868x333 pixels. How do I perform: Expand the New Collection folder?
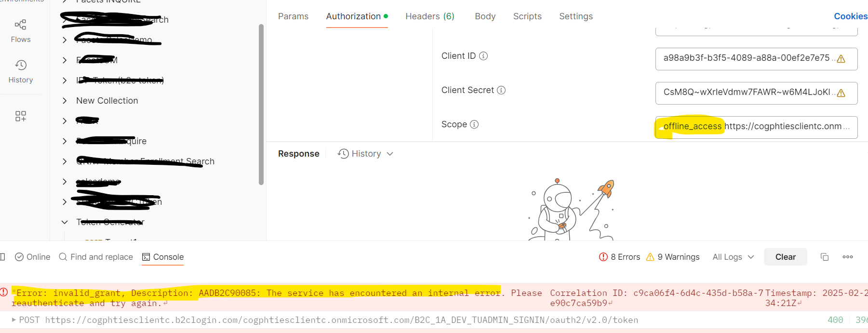point(65,101)
